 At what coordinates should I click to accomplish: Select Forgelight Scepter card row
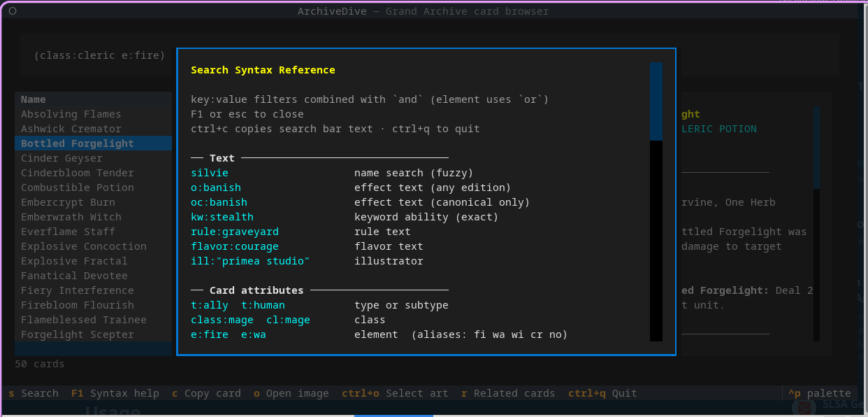tap(93, 334)
